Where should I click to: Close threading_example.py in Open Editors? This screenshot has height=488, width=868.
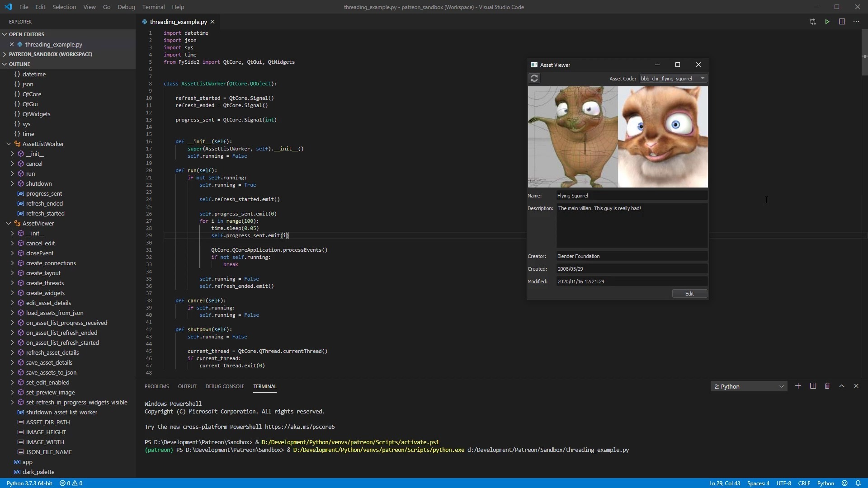(12, 44)
